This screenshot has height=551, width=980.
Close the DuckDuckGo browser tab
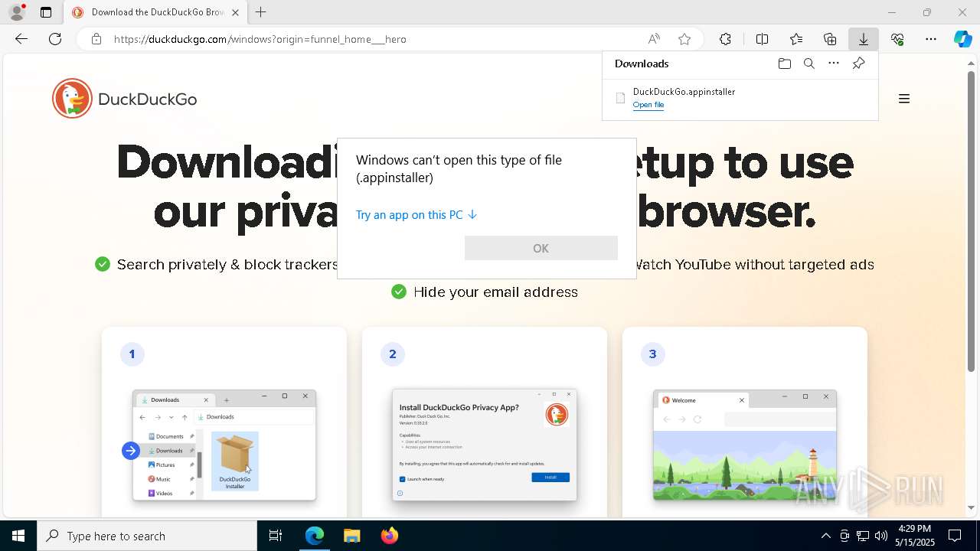pyautogui.click(x=235, y=12)
